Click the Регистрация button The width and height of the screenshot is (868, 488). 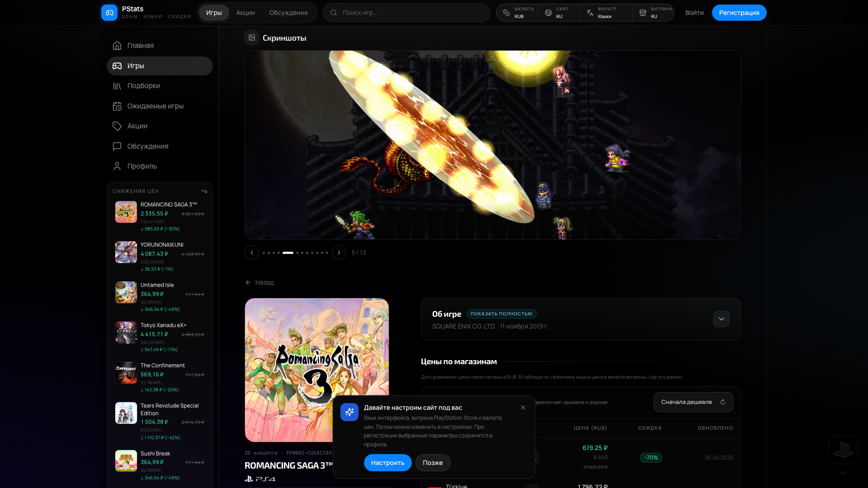pos(739,13)
